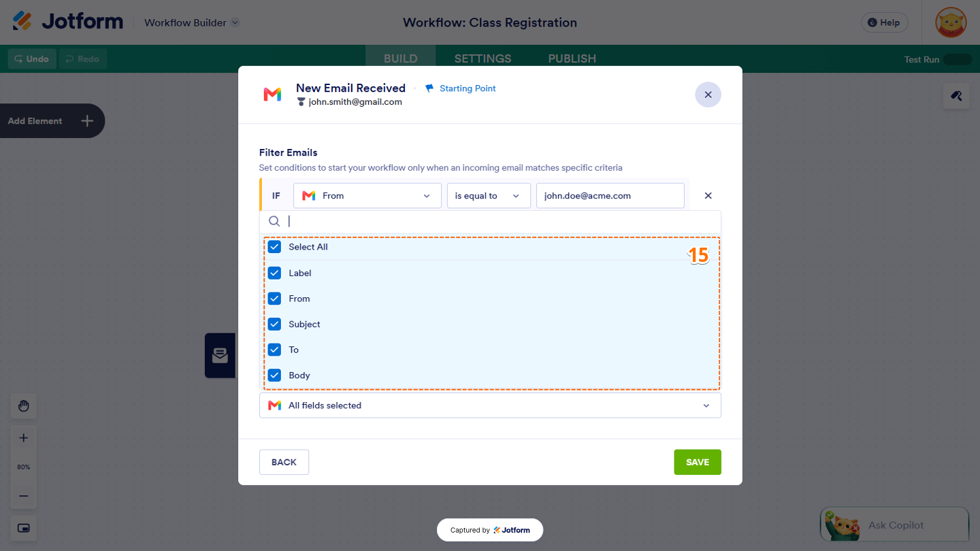Click the search magnifier icon
Image resolution: width=980 pixels, height=551 pixels.
pyautogui.click(x=274, y=221)
